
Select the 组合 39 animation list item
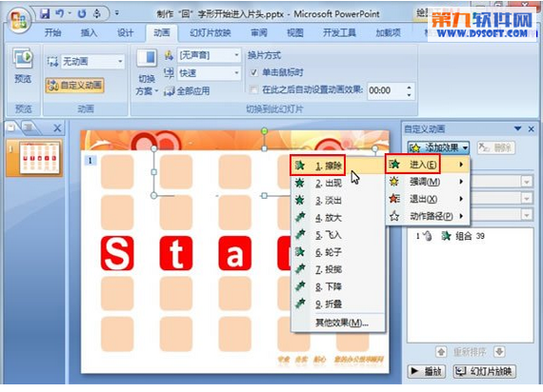pyautogui.click(x=470, y=236)
